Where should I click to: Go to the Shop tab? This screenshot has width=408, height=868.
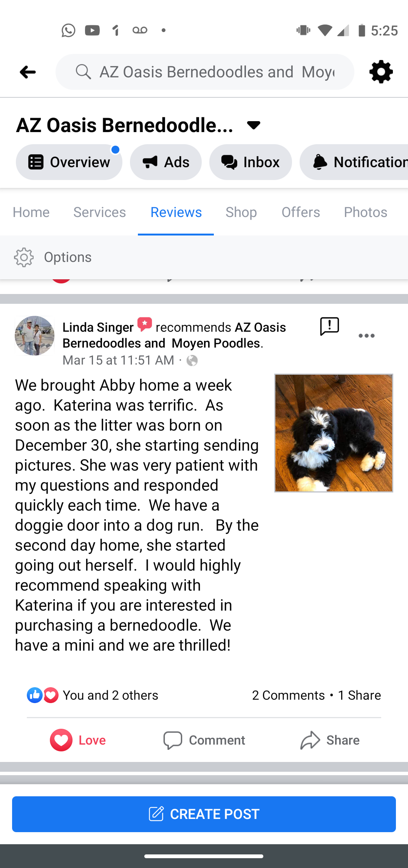[241, 212]
